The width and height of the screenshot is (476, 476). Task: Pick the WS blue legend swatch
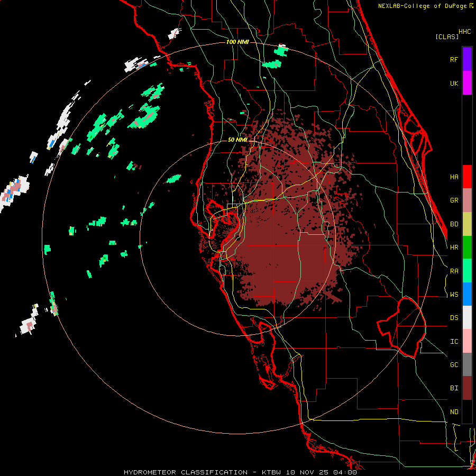(467, 295)
